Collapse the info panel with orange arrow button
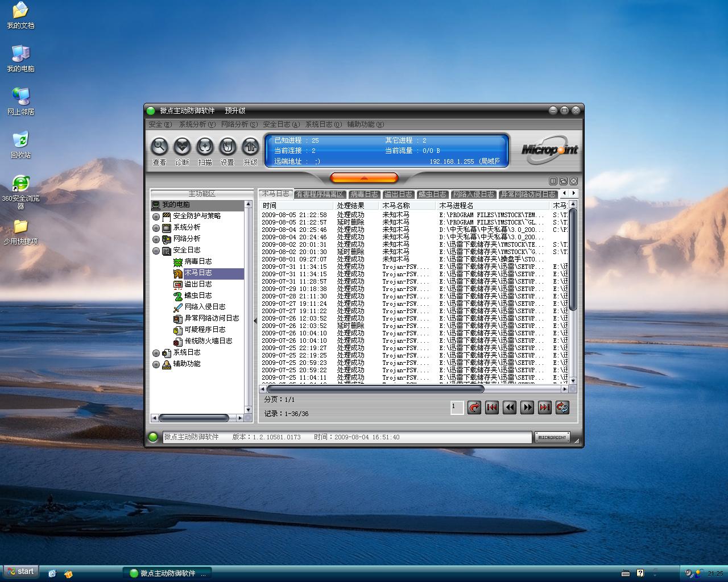728x582 pixels. pyautogui.click(x=364, y=178)
